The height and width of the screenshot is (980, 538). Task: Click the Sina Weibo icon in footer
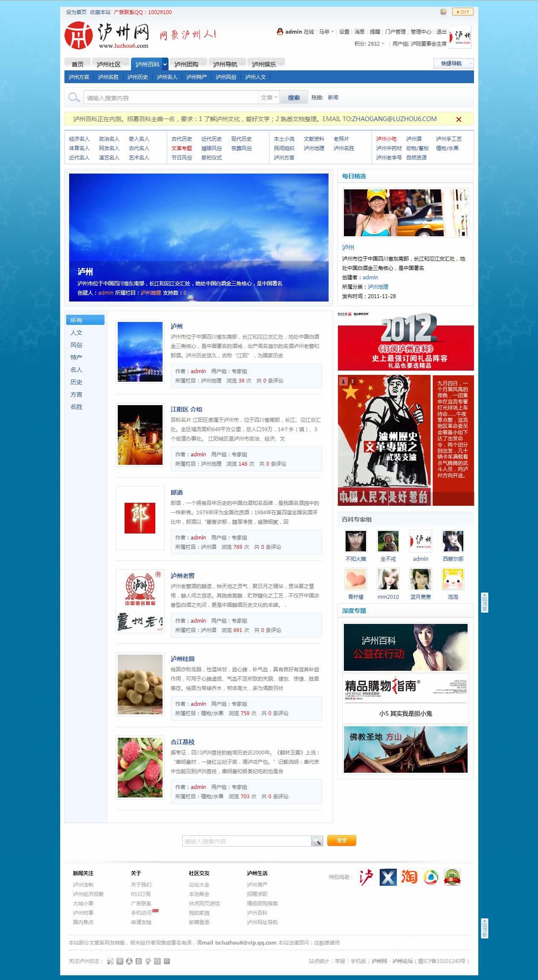[111, 961]
